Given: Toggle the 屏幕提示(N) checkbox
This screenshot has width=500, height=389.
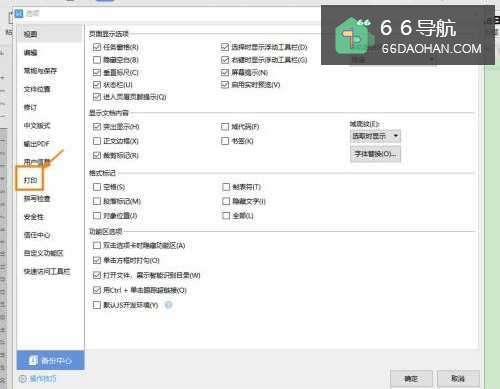Looking at the screenshot, I should coord(225,72).
